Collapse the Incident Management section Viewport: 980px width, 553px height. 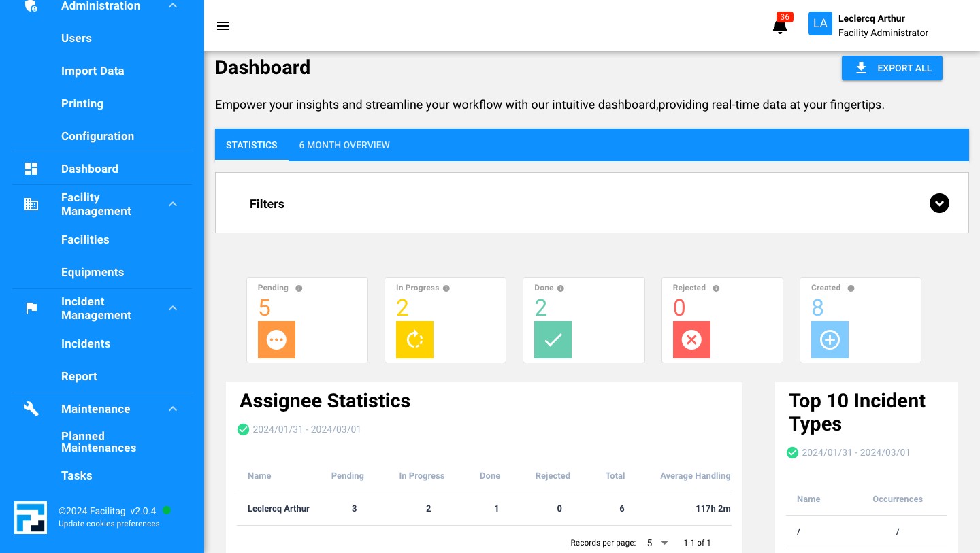coord(173,308)
